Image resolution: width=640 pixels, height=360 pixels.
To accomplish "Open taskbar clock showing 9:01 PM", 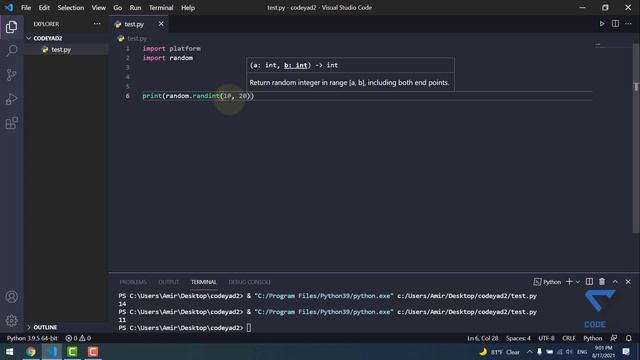I will tap(604, 351).
